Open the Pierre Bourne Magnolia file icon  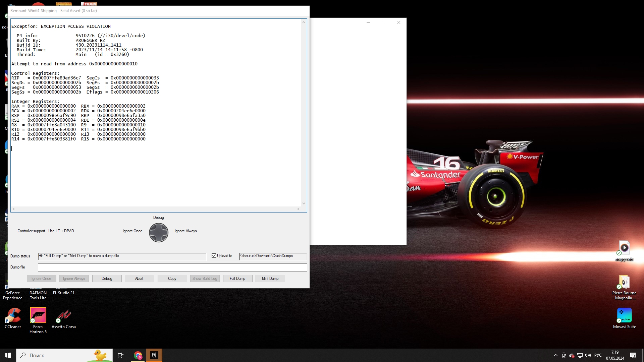pos(624,288)
